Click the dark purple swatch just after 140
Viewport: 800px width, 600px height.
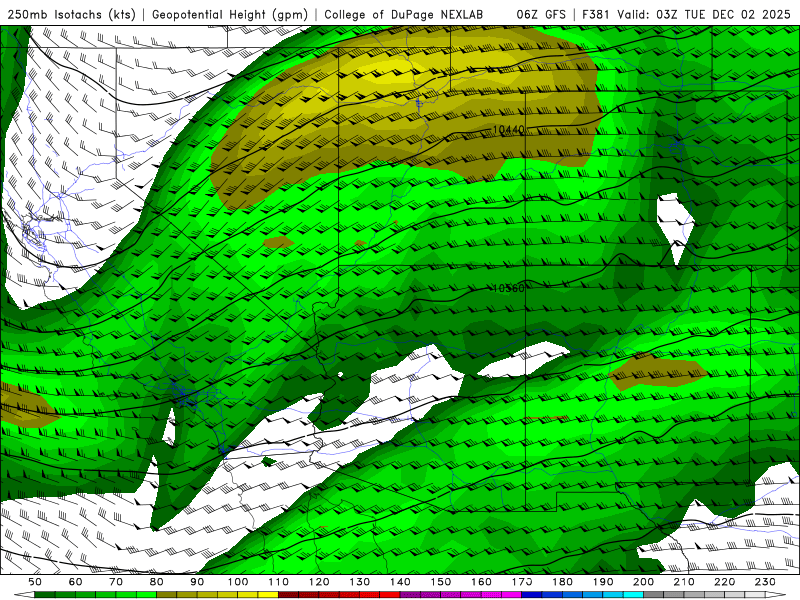click(x=410, y=595)
